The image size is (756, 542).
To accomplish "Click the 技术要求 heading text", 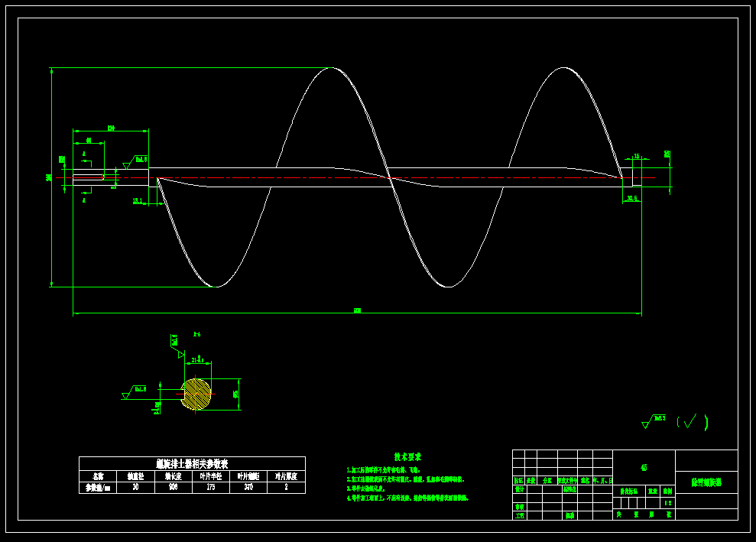I will [x=407, y=456].
